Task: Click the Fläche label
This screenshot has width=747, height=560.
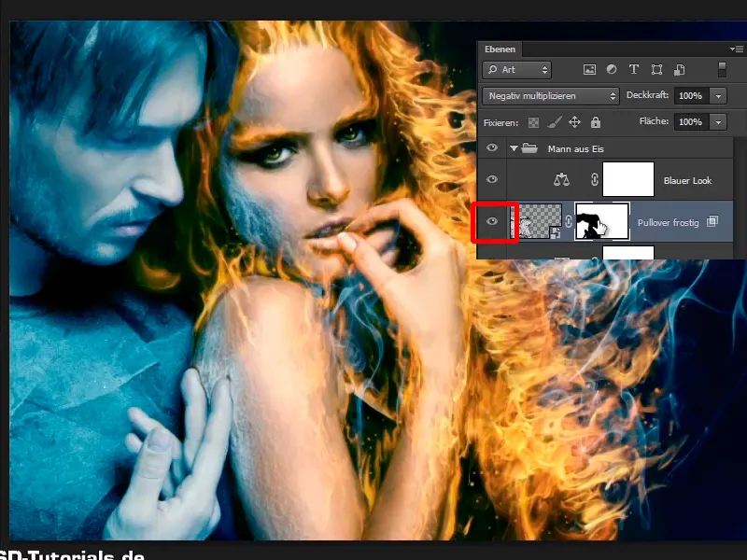Action: click(x=654, y=121)
